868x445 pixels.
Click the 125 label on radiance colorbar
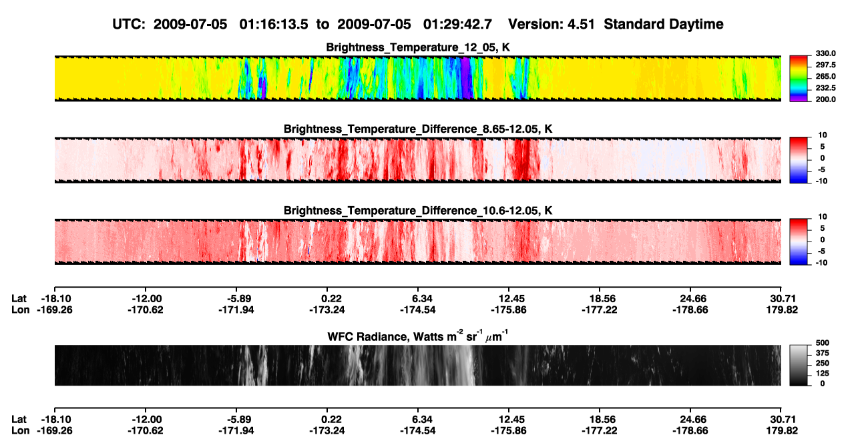[823, 374]
